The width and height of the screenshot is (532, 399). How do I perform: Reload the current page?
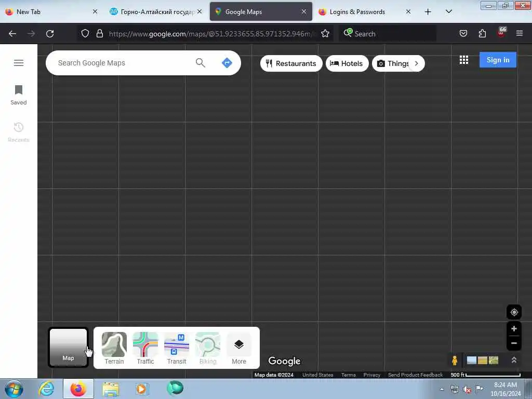point(50,34)
